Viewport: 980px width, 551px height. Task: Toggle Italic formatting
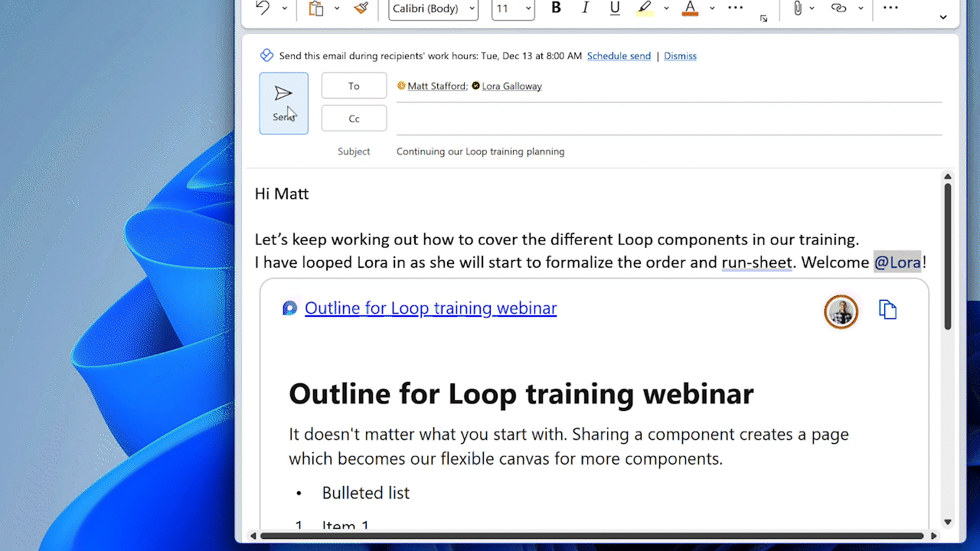pos(586,8)
